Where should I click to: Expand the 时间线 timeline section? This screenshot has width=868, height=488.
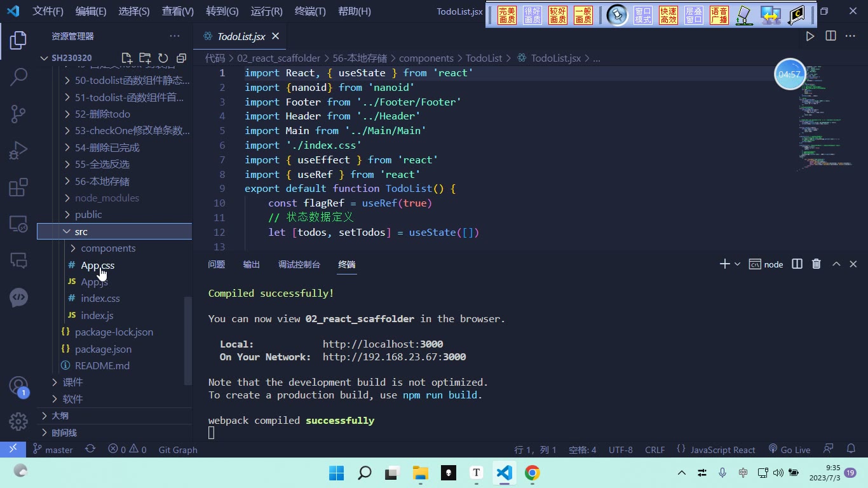pos(114,433)
